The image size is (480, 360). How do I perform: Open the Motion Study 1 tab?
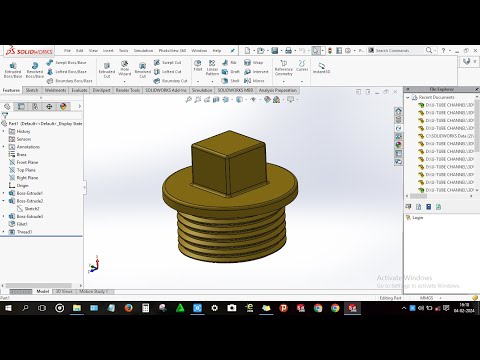pyautogui.click(x=93, y=291)
